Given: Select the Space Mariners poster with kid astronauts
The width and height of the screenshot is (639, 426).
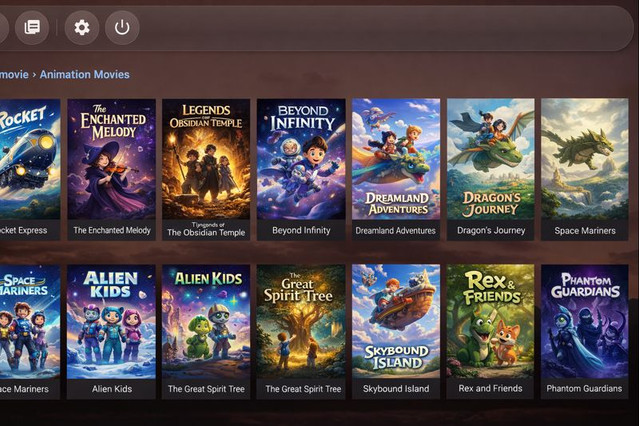Looking at the screenshot, I should pos(30,322).
